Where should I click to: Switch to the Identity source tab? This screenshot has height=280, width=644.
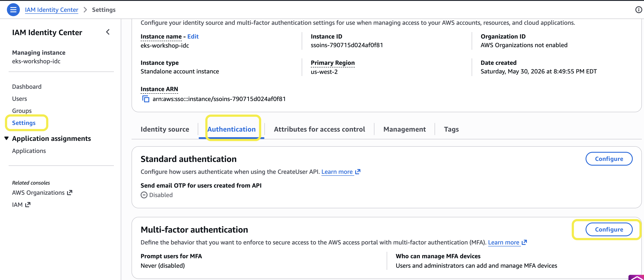point(165,129)
